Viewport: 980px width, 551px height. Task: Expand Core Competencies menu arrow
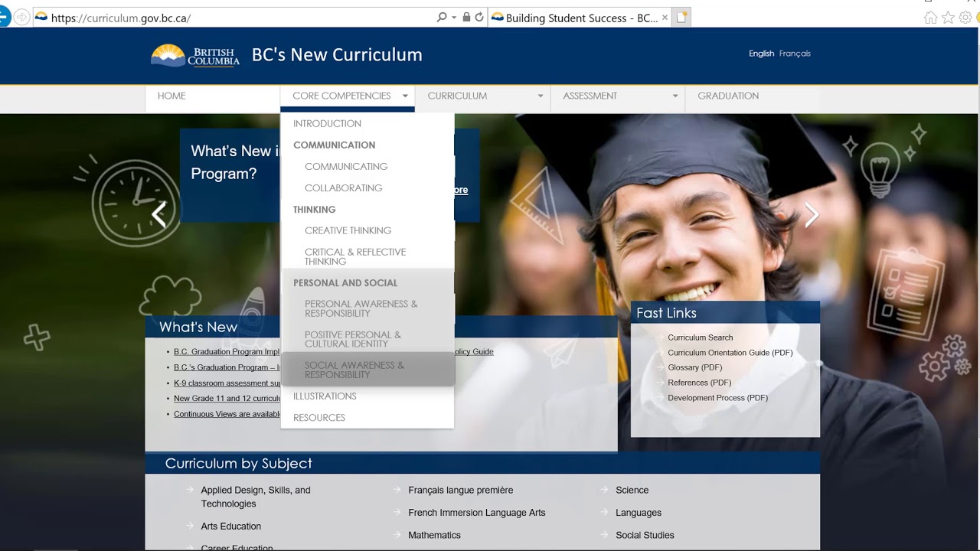point(405,96)
